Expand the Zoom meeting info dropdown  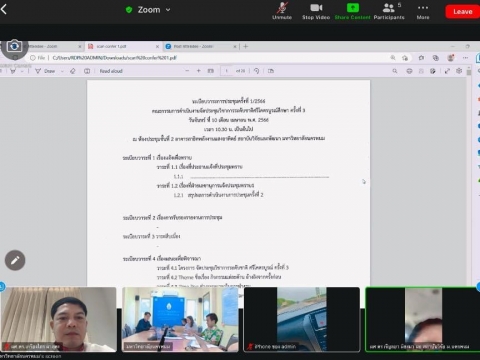168,10
